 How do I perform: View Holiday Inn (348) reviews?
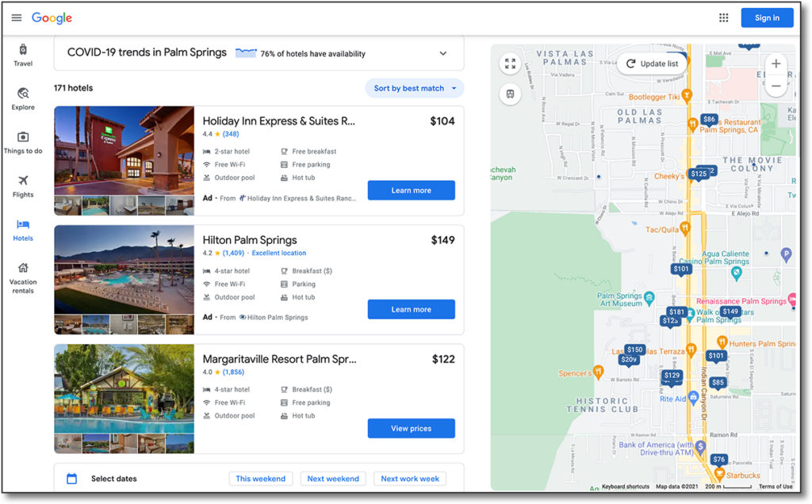[231, 134]
